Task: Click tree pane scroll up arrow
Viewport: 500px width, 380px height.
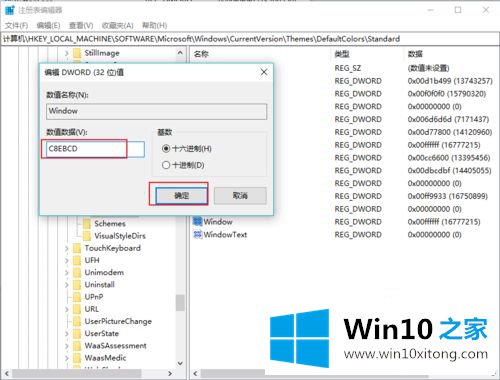Action: point(180,53)
